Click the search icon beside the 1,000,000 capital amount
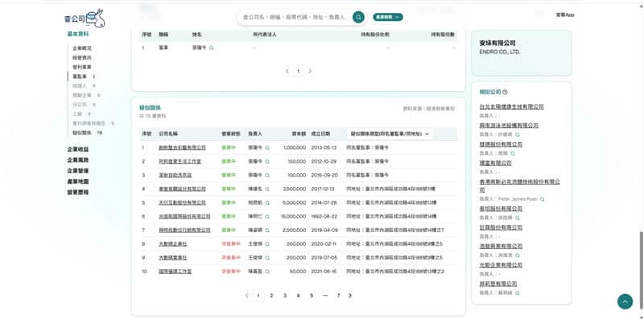Image resolution: width=644 pixels, height=320 pixels. pyautogui.click(x=267, y=148)
